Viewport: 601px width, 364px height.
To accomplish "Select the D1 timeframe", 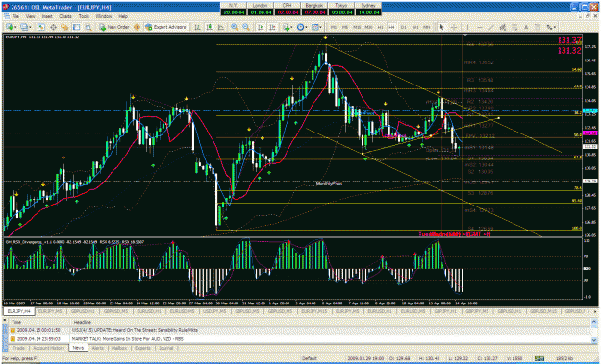I will click(404, 27).
